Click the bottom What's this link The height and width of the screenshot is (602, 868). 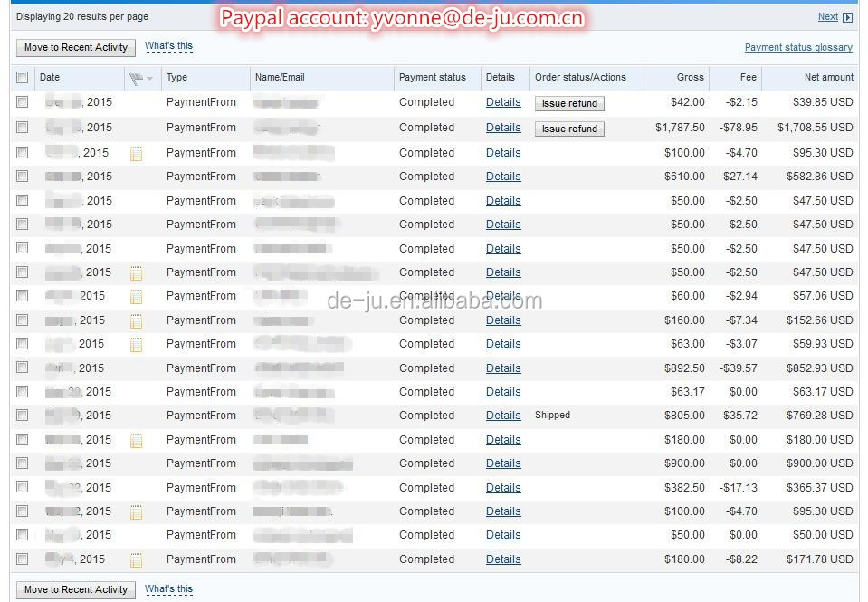169,588
